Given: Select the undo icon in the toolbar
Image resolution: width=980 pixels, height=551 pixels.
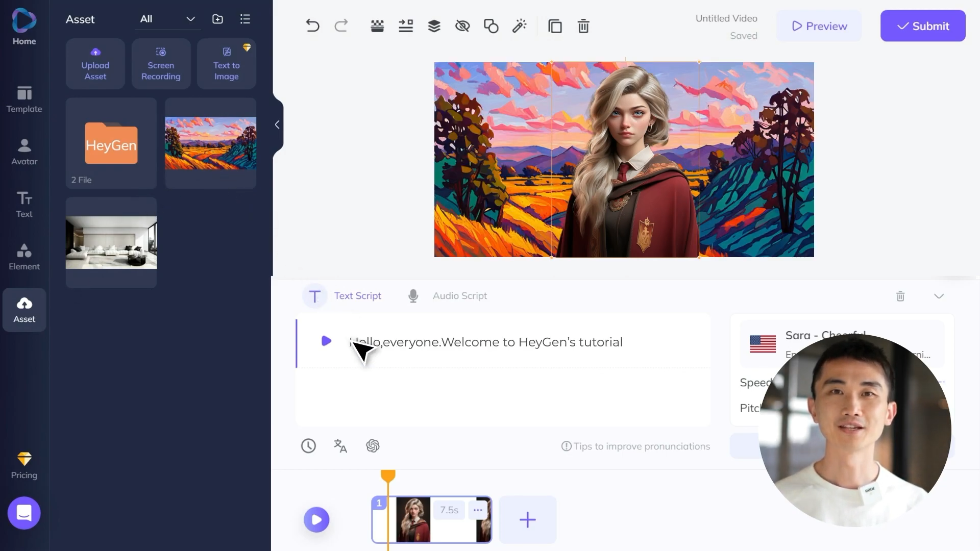Looking at the screenshot, I should [x=312, y=26].
